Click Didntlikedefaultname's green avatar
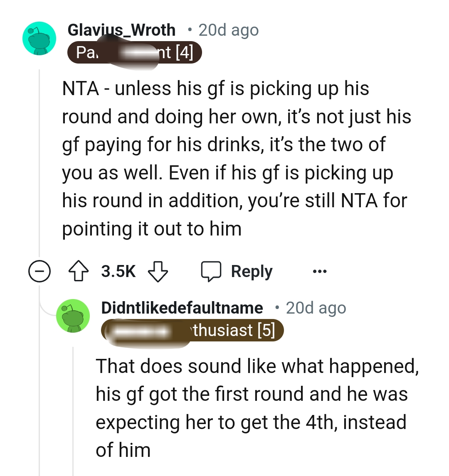 (x=73, y=316)
